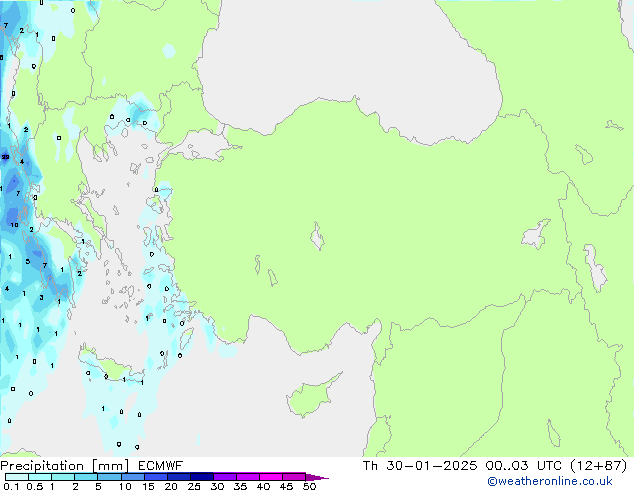Select the lightest cyan 0.1–0.5 legend swatch
The image size is (634, 490).
[x=17, y=477]
